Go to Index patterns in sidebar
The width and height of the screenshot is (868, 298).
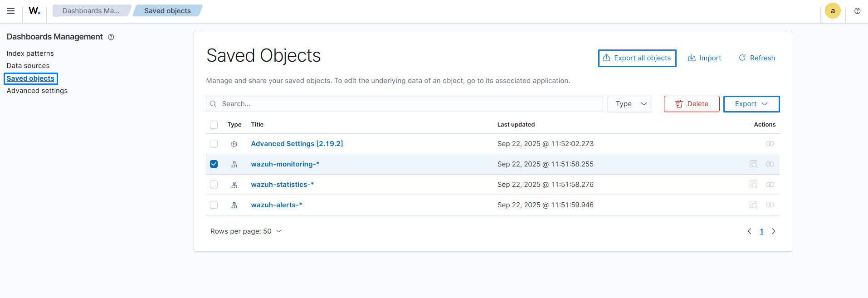tap(30, 54)
